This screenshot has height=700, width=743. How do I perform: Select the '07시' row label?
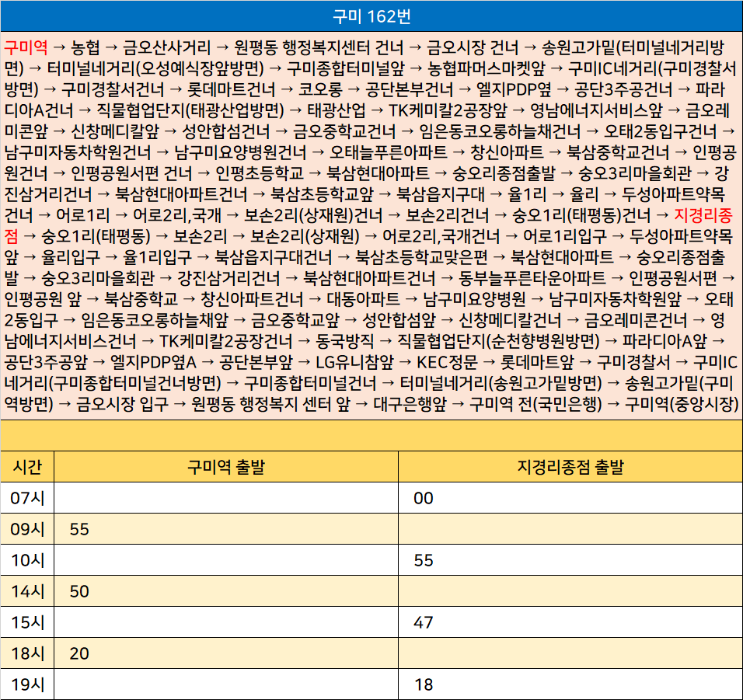(27, 498)
